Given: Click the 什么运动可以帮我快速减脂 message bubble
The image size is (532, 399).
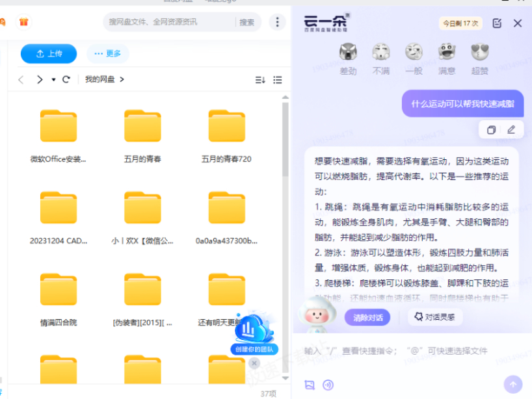Looking at the screenshot, I should click(463, 103).
